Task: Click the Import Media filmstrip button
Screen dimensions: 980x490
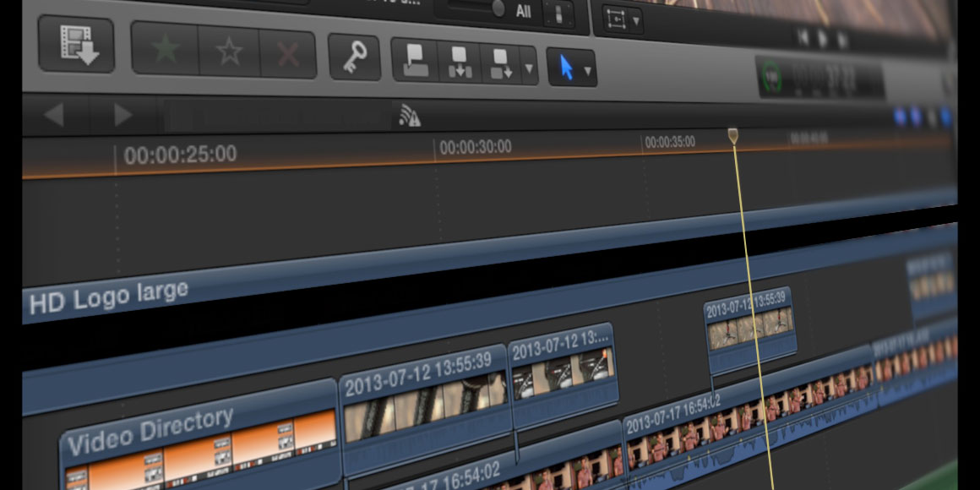Action: pyautogui.click(x=77, y=45)
